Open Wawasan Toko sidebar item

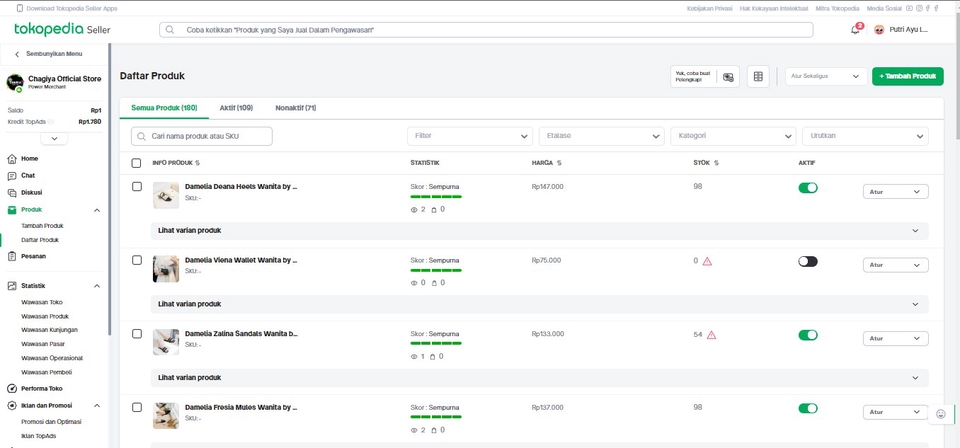tap(42, 302)
